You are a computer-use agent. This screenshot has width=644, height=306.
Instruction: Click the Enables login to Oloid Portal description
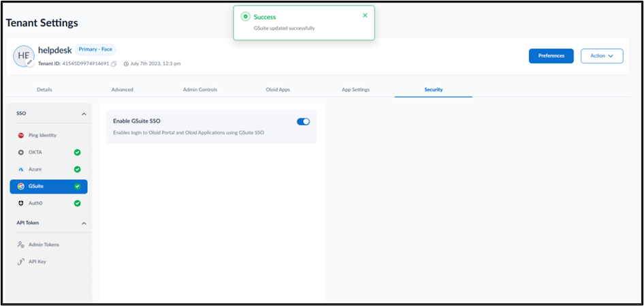[189, 132]
